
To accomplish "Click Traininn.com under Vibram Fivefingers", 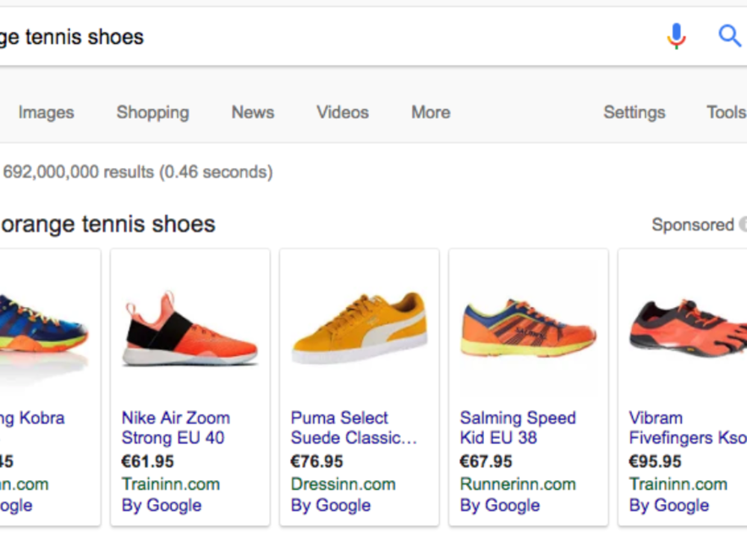I will 678,484.
